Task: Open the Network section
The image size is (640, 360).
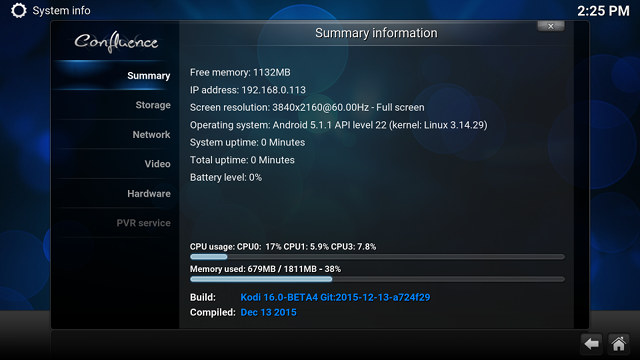Action: click(x=151, y=135)
